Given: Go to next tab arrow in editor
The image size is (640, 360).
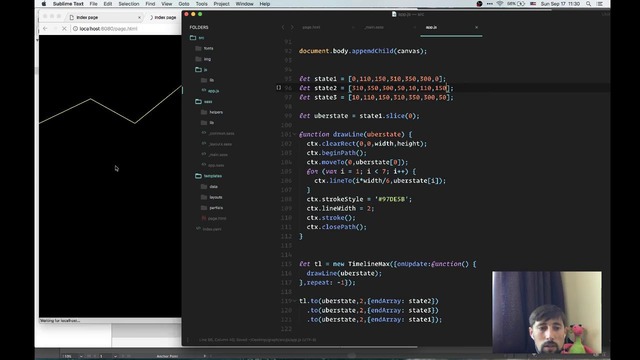Looking at the screenshot, I should tap(292, 27).
